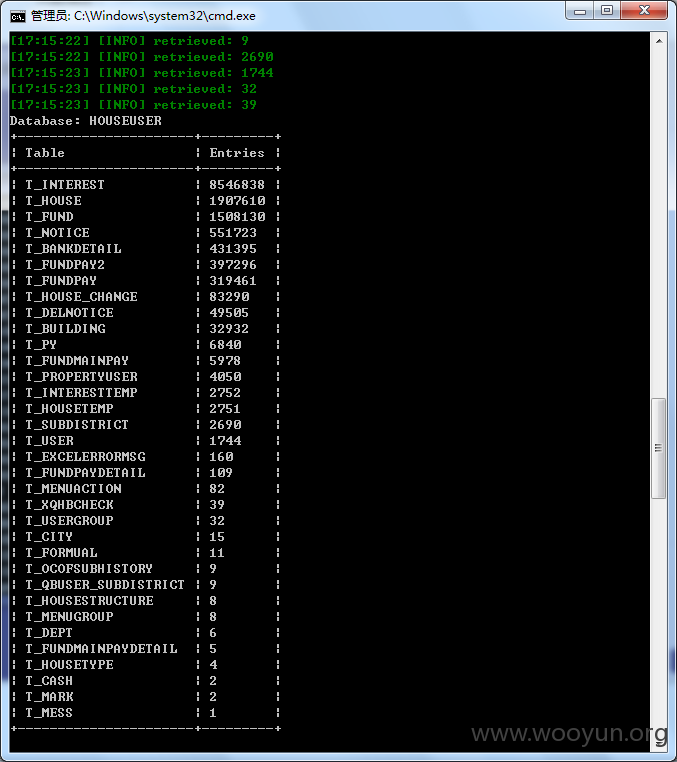Click the Entries column header

pos(237,153)
